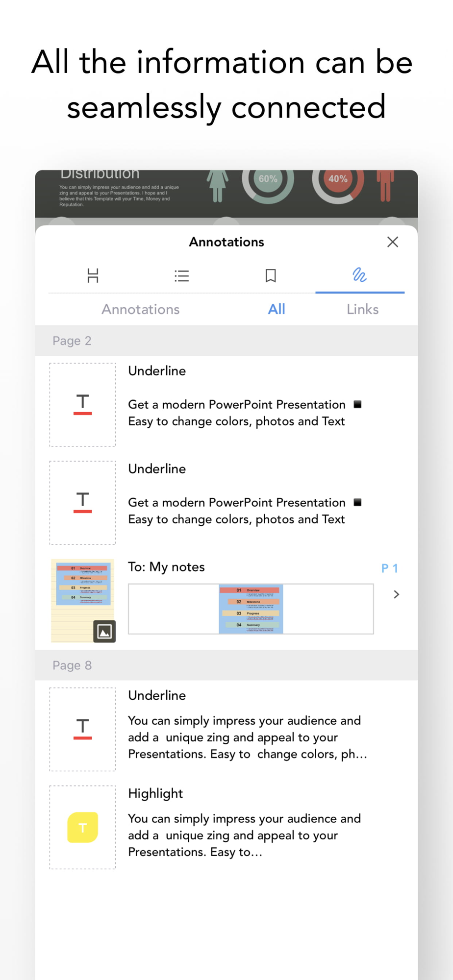The height and width of the screenshot is (980, 453).
Task: Tap the image icon on notes thumbnail
Action: 104,631
